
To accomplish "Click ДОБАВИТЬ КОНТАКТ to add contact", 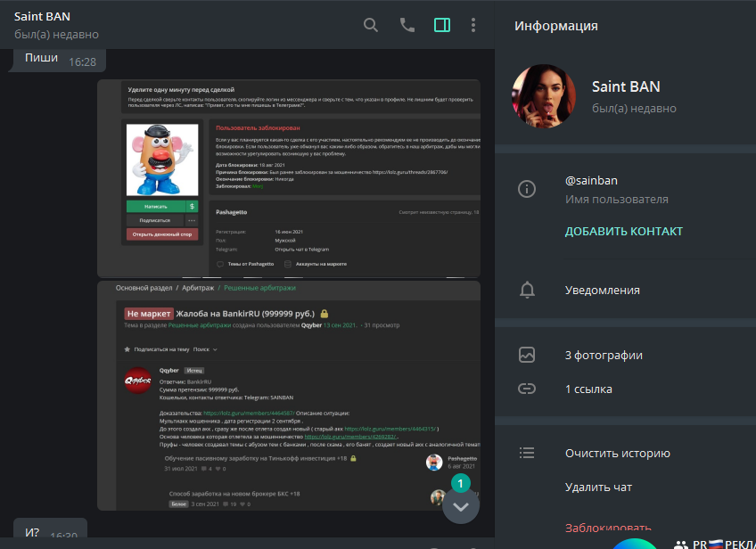I will 624,232.
